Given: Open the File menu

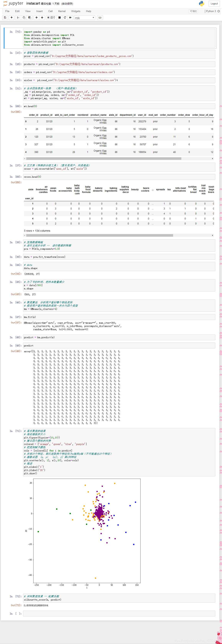Looking at the screenshot, I should pyautogui.click(x=7, y=11).
